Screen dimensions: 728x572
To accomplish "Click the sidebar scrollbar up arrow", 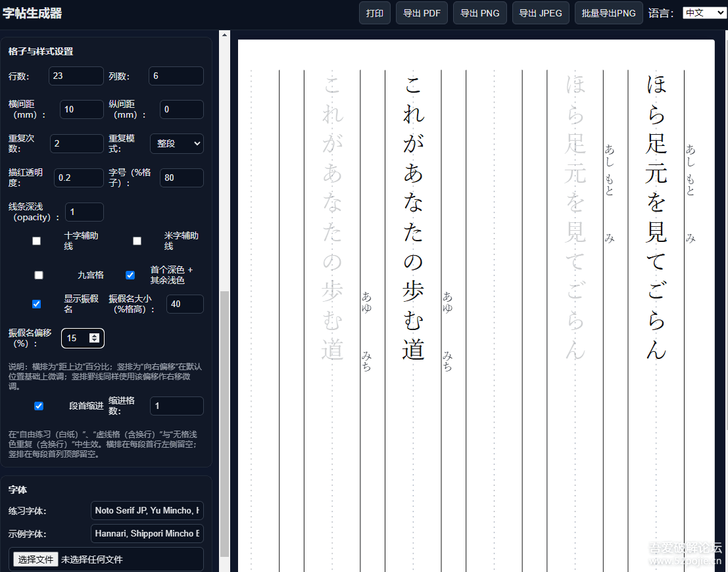I will point(225,35).
